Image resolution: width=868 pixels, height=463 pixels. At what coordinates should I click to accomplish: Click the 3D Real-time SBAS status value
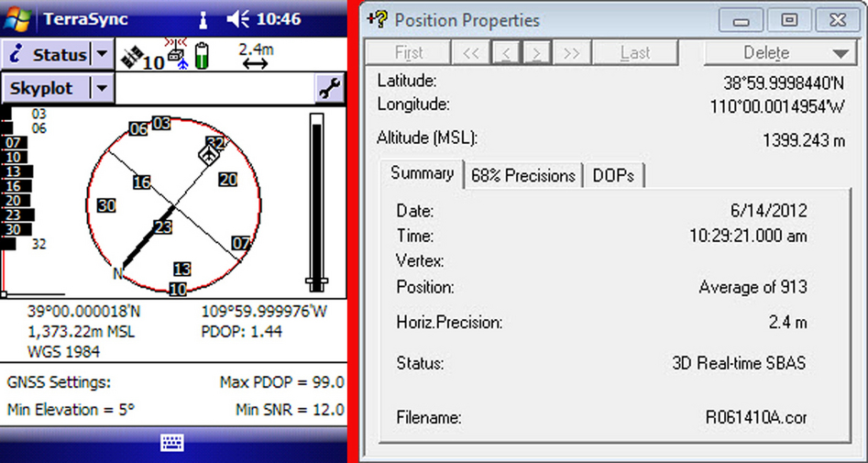tap(739, 364)
